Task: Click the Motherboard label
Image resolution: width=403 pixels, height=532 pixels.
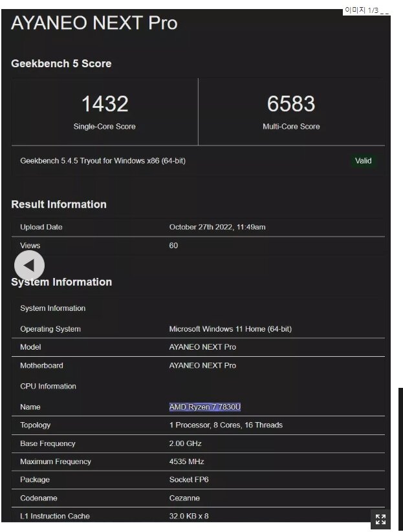Action: [41, 365]
